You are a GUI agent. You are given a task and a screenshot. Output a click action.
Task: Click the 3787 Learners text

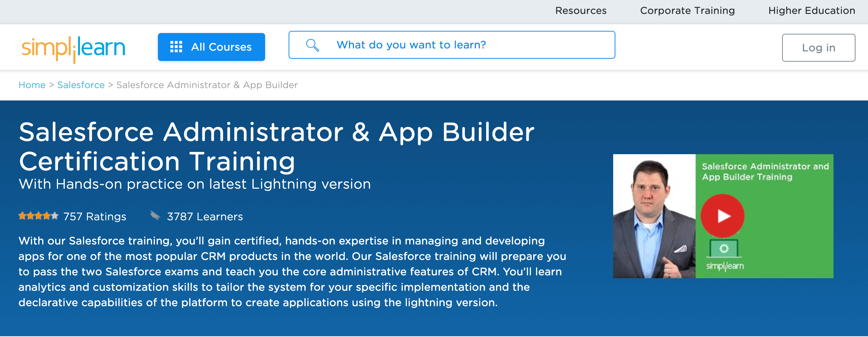coord(205,217)
